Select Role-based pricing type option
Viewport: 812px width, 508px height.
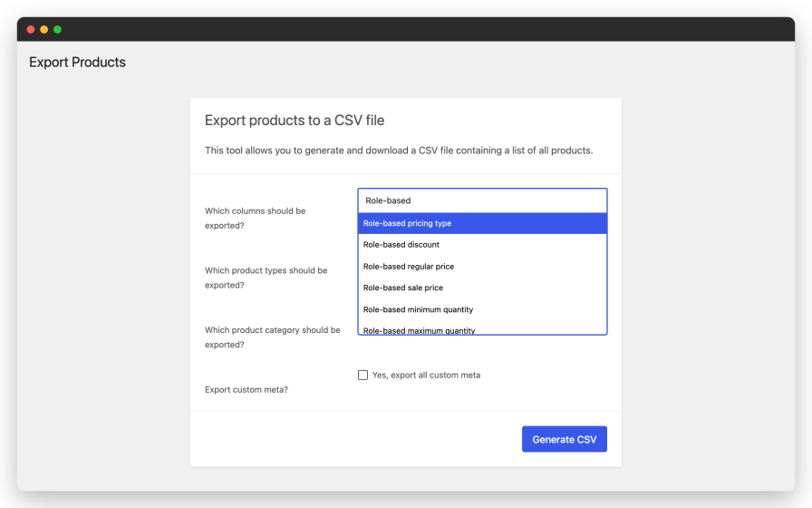click(482, 223)
